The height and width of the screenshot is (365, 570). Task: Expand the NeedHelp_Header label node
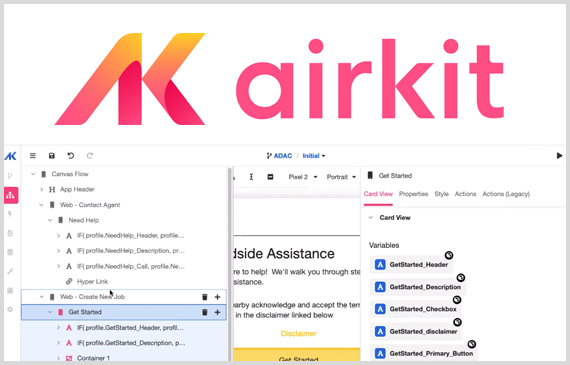pos(59,236)
